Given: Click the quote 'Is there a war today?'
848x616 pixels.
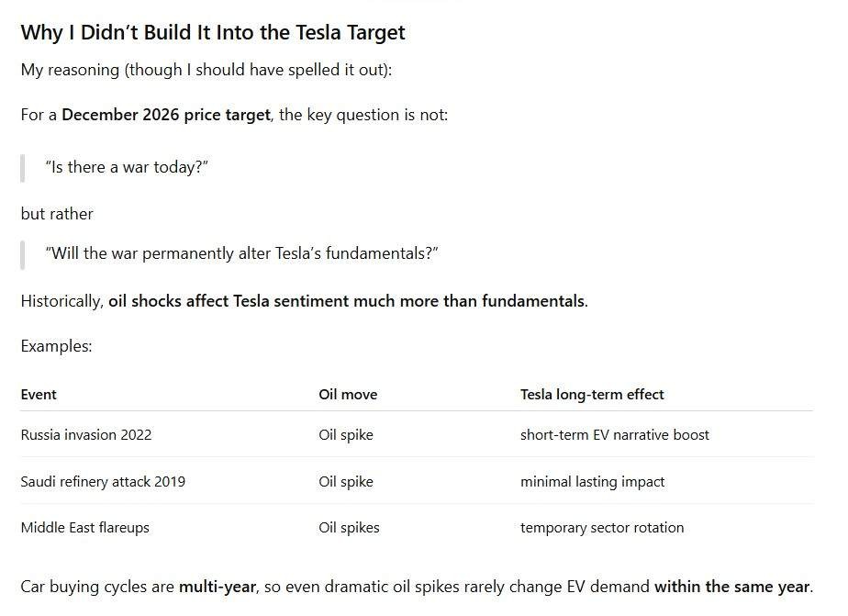Looking at the screenshot, I should 127,168.
